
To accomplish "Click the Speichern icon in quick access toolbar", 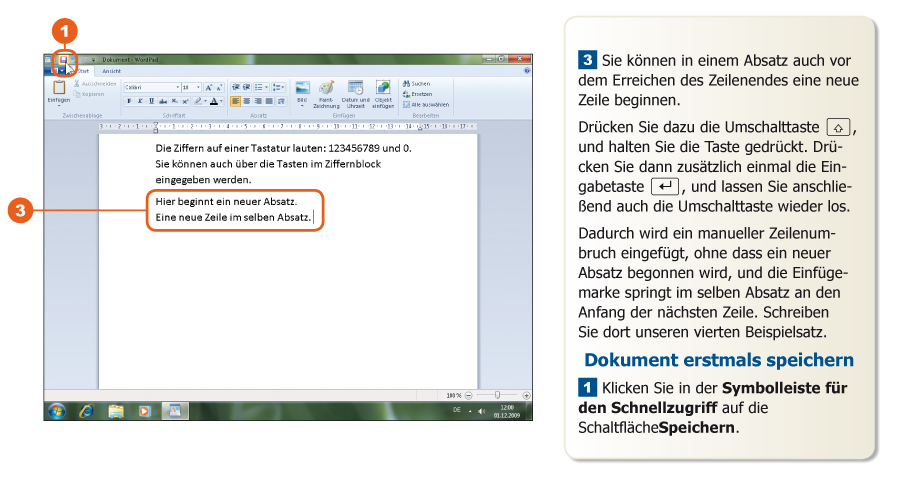I will tap(64, 60).
